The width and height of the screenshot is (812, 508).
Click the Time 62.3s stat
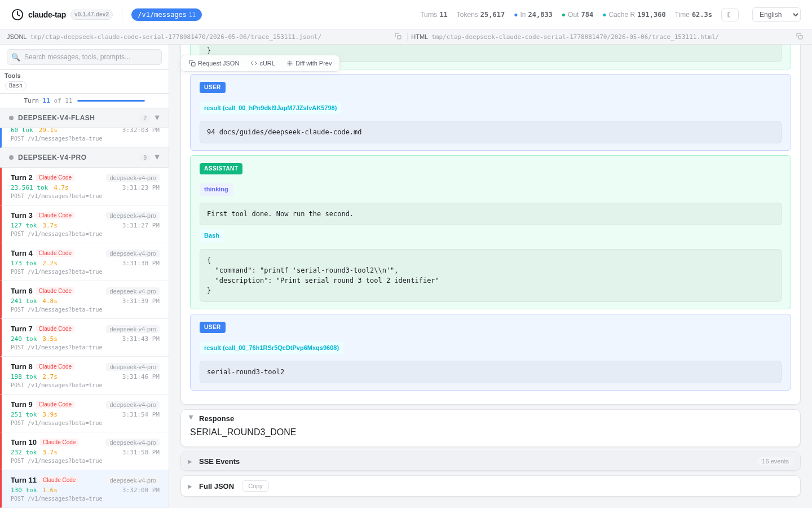click(694, 15)
